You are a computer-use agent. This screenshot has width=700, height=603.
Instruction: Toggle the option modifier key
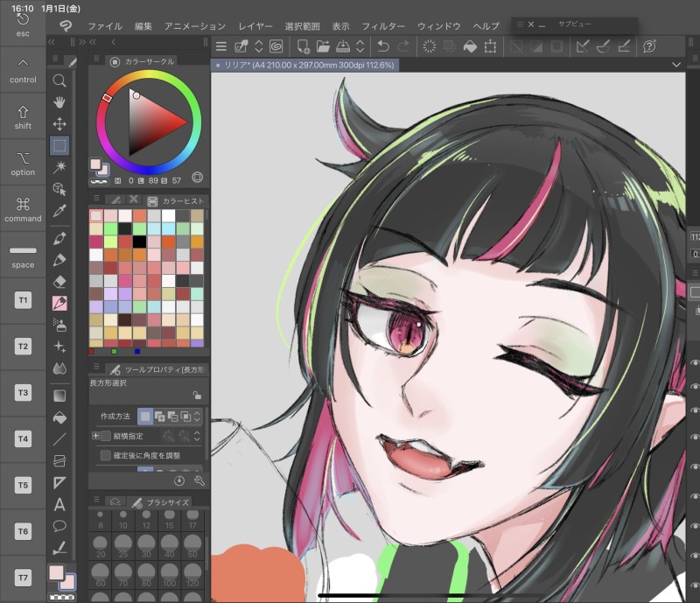(x=23, y=163)
